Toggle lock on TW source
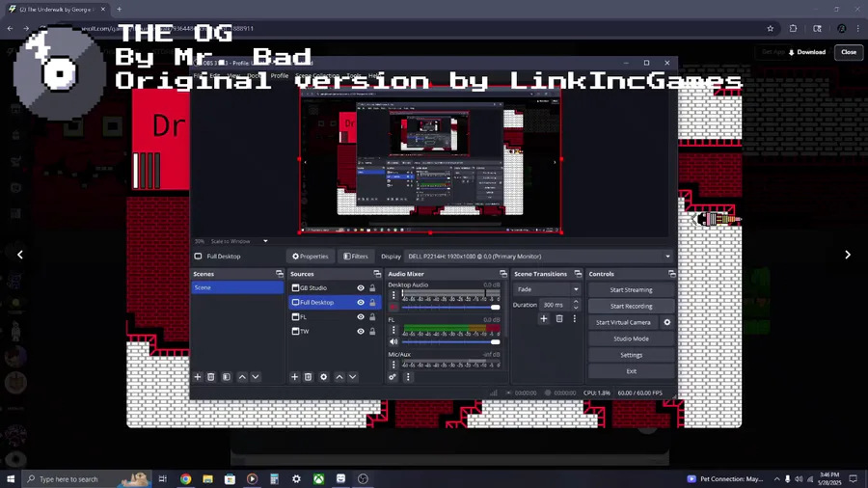 [372, 332]
